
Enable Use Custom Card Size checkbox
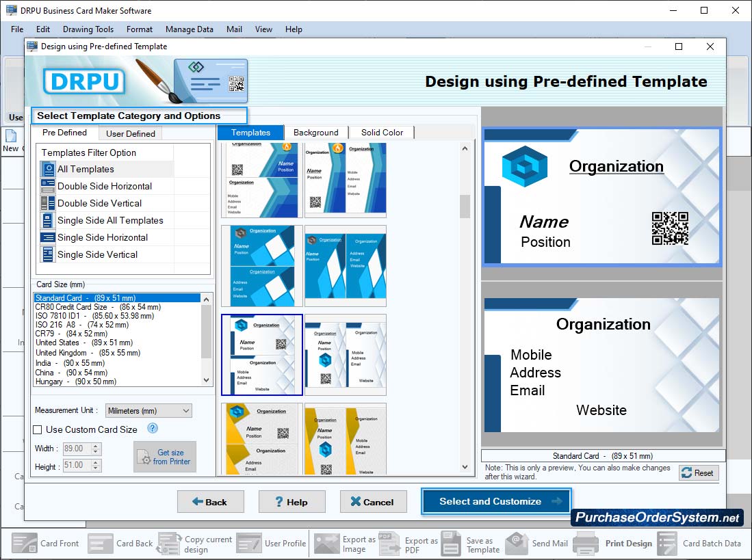(x=38, y=429)
